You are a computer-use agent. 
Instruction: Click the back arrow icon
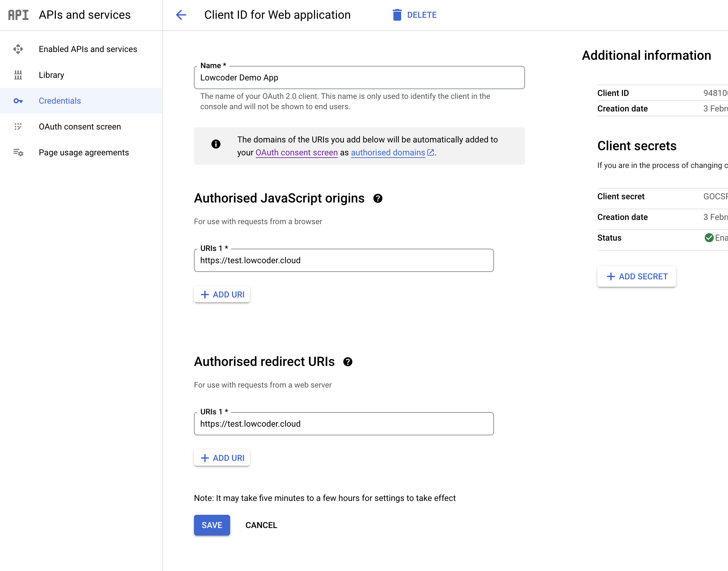[181, 15]
